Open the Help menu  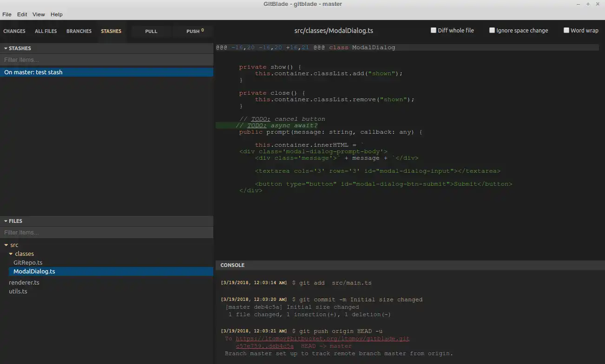pos(57,14)
